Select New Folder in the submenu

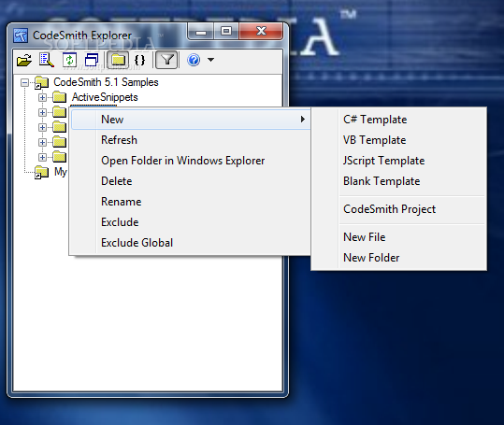399,258
